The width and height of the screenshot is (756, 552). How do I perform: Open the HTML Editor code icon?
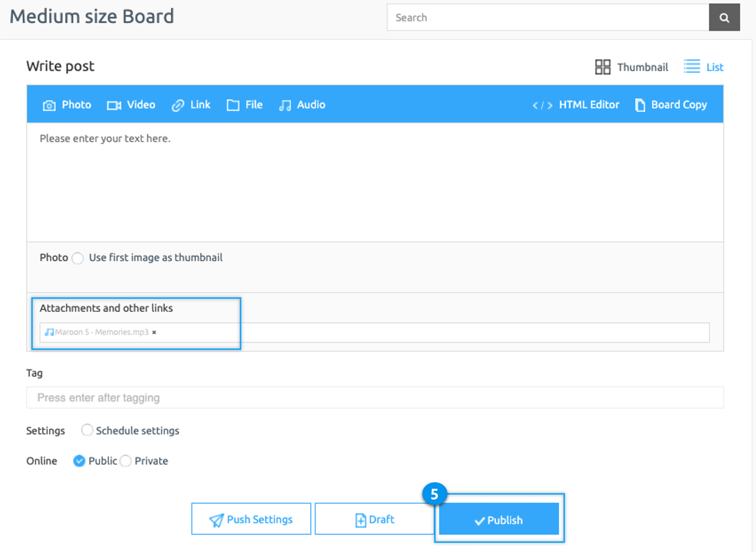tap(542, 105)
